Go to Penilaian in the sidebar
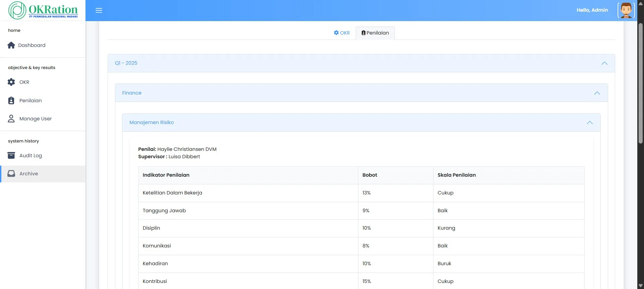 point(43,101)
